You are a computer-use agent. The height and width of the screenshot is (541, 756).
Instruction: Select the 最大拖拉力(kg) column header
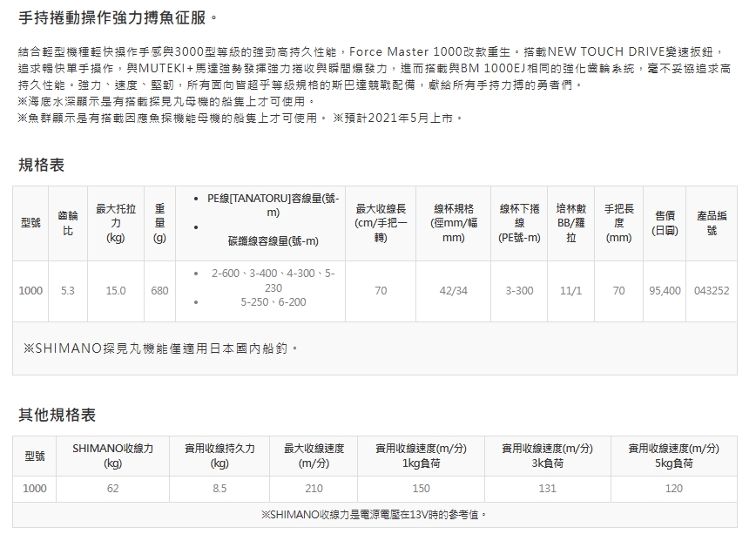[115, 223]
